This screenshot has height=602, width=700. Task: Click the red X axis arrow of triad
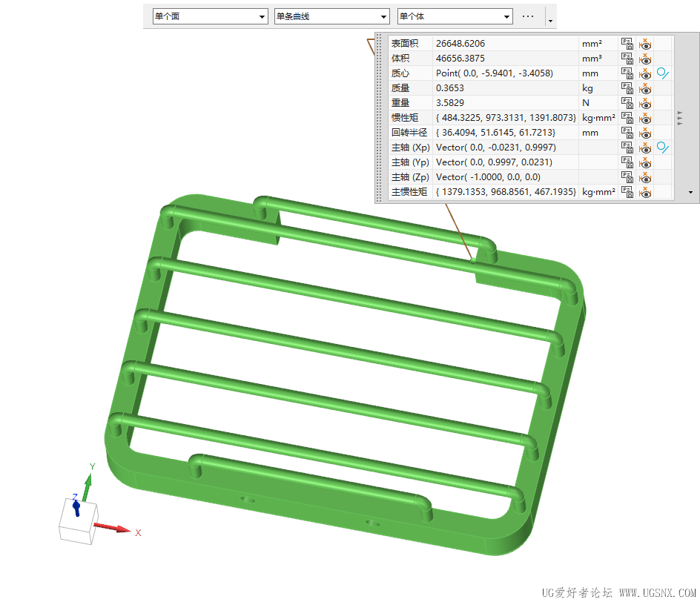pos(113,527)
